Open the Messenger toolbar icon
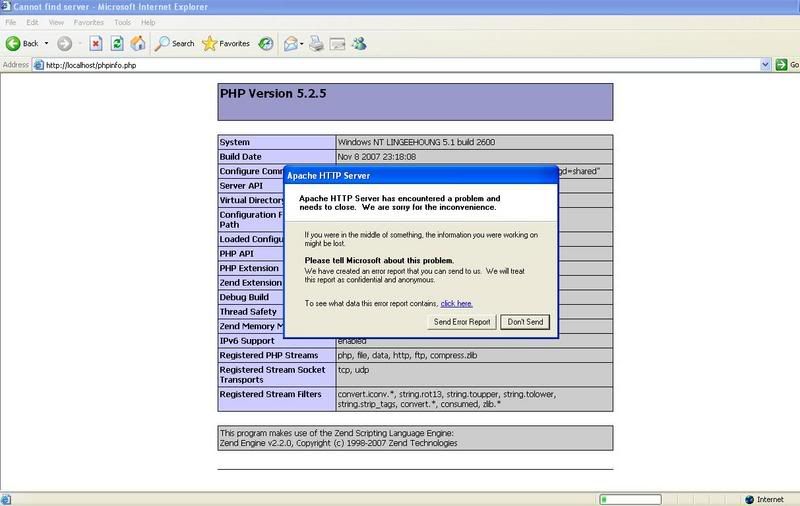 point(359,43)
